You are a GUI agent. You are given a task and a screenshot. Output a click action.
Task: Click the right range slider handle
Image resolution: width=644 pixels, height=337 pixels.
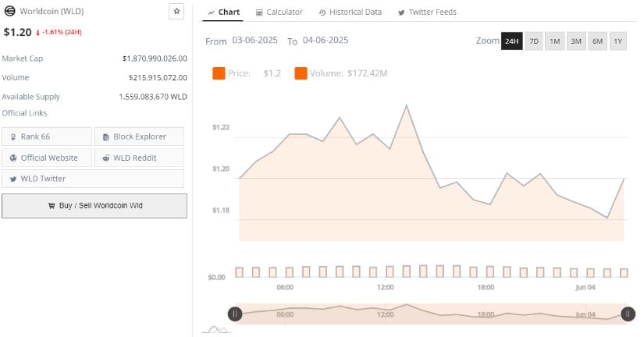628,314
